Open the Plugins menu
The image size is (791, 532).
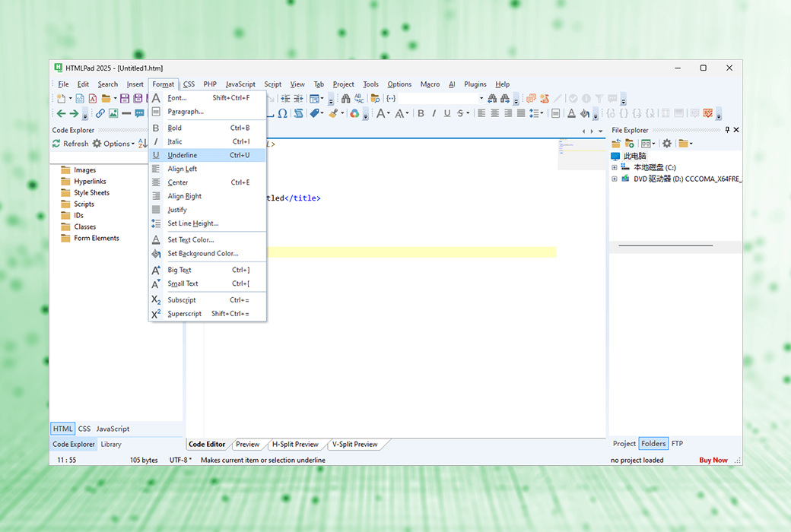pyautogui.click(x=475, y=84)
